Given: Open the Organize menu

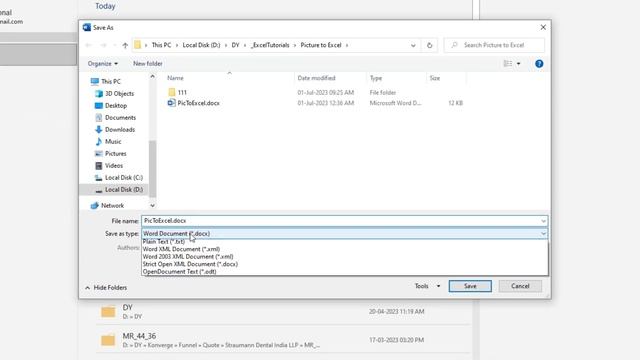Looking at the screenshot, I should [103, 64].
